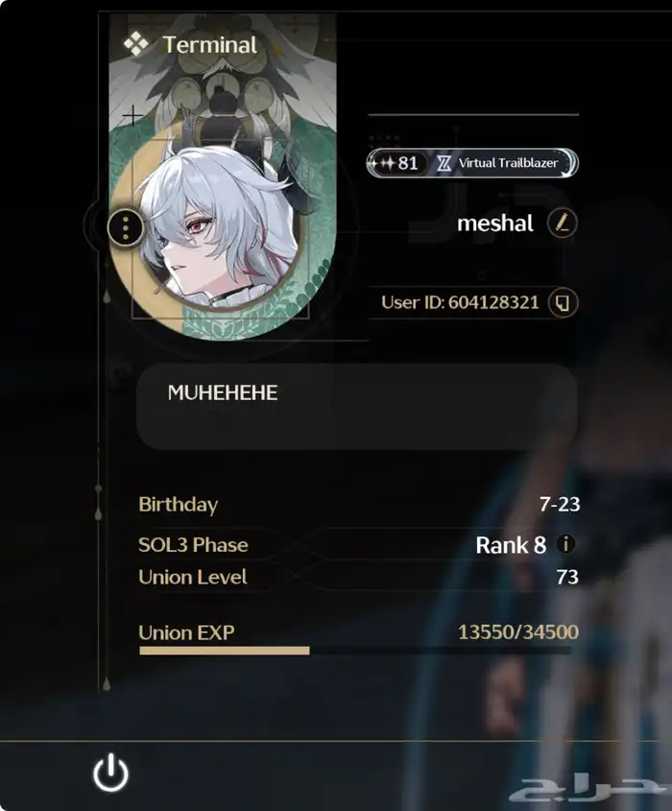Click the User ID: 604128321 text
The height and width of the screenshot is (811, 672).
click(460, 302)
